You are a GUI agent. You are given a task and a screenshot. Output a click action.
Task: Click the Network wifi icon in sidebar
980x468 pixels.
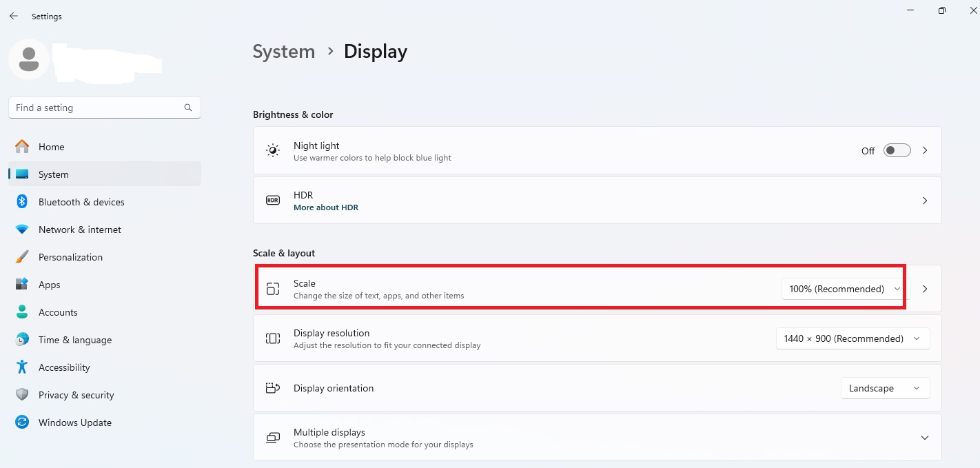click(x=22, y=230)
